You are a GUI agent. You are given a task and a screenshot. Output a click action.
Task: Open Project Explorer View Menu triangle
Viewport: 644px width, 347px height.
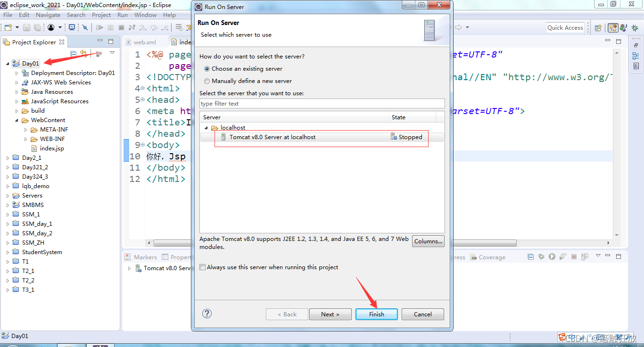pos(112,53)
